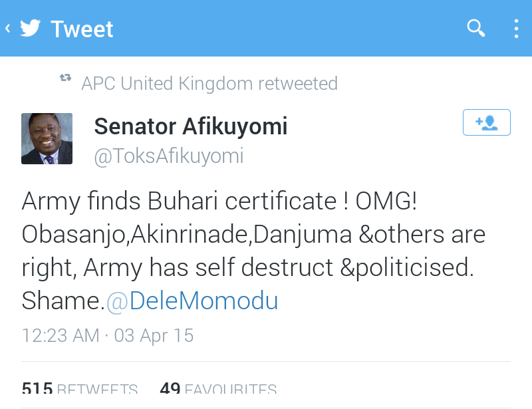Viewport: 532px width, 409px height.
Task: Open the @DeleMomodu mention link
Action: 192,301
